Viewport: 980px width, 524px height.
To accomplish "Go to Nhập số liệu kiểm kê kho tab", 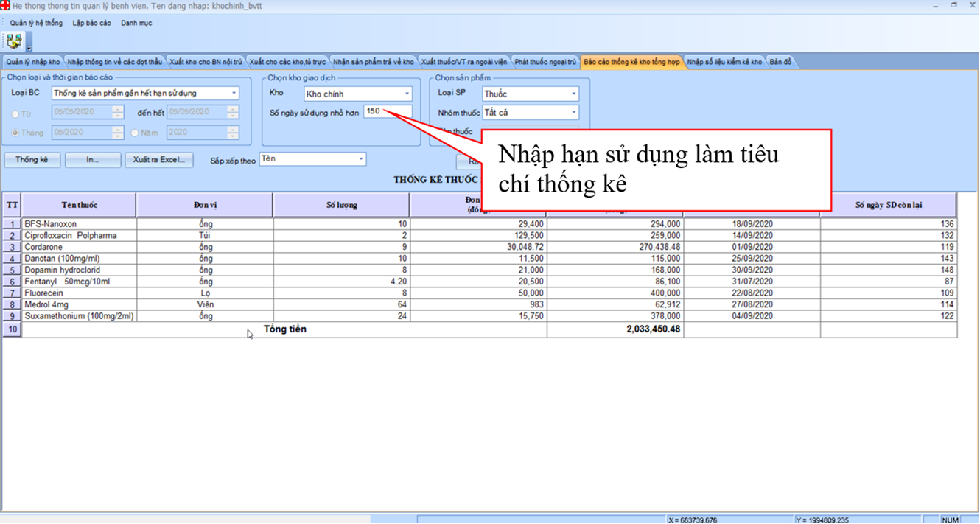I will [x=725, y=62].
